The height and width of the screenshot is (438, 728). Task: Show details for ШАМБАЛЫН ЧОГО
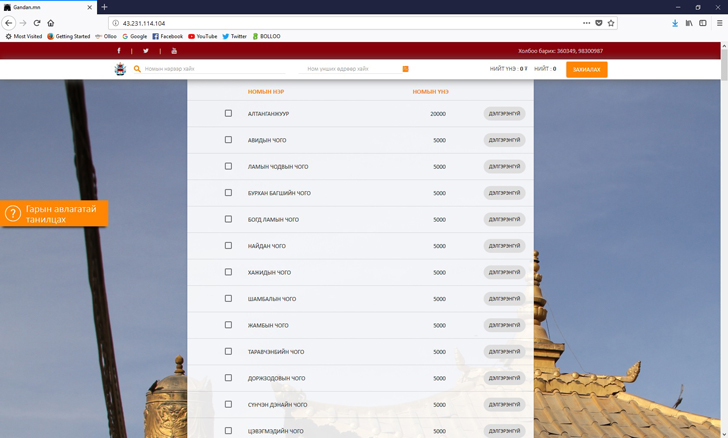[x=504, y=299]
